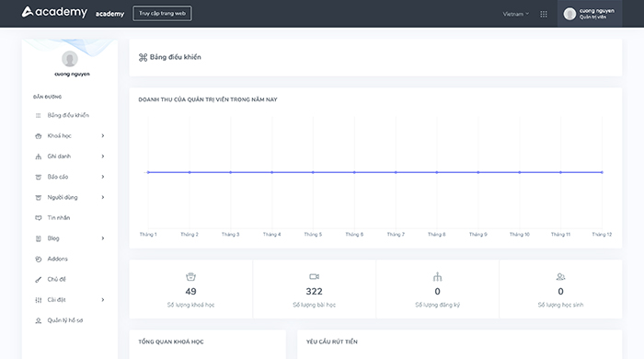Expand the Blog menu chevron
This screenshot has width=644, height=359.
click(103, 238)
